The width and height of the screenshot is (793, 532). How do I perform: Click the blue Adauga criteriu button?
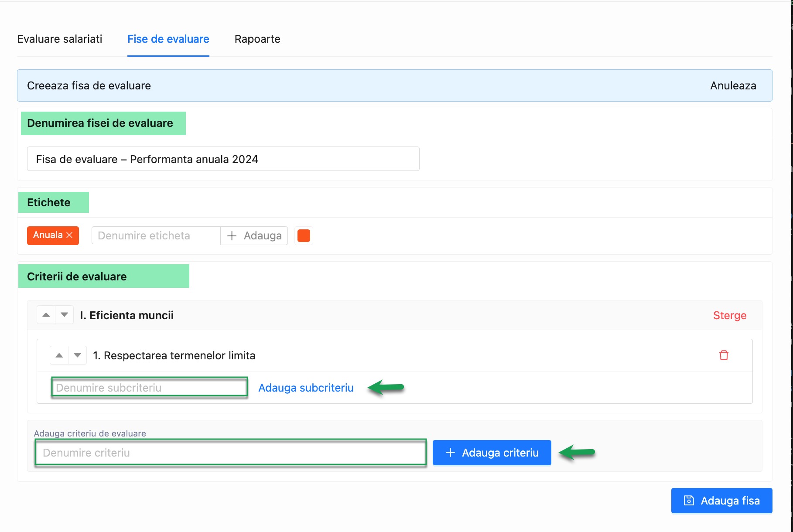pyautogui.click(x=492, y=453)
